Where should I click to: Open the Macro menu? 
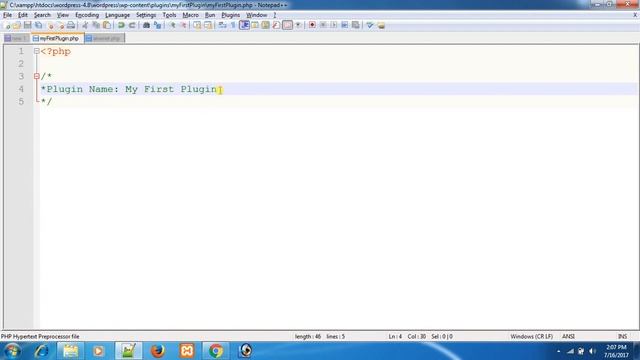tap(191, 15)
